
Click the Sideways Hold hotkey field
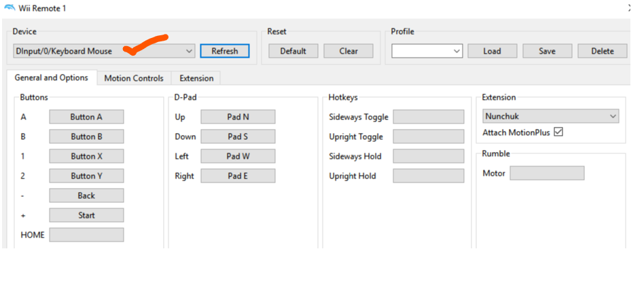(x=429, y=156)
